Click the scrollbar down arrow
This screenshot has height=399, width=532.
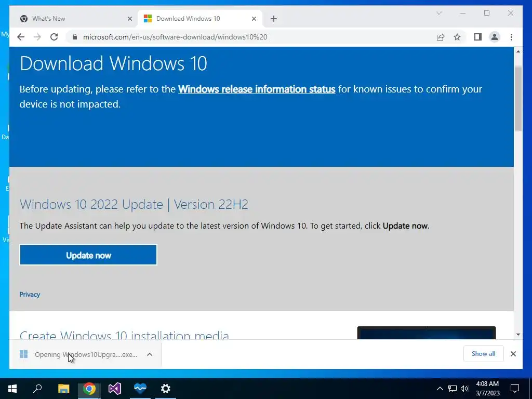pos(518,335)
